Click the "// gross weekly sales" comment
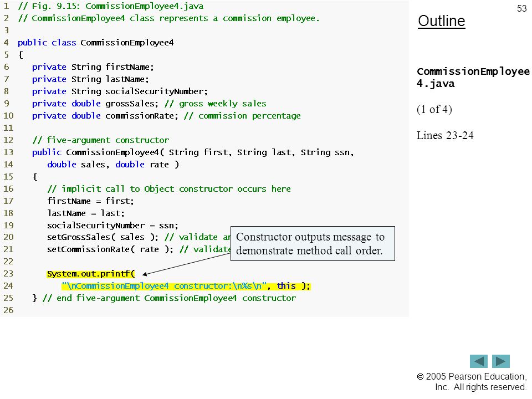This screenshot has height=399, width=532. (x=216, y=104)
